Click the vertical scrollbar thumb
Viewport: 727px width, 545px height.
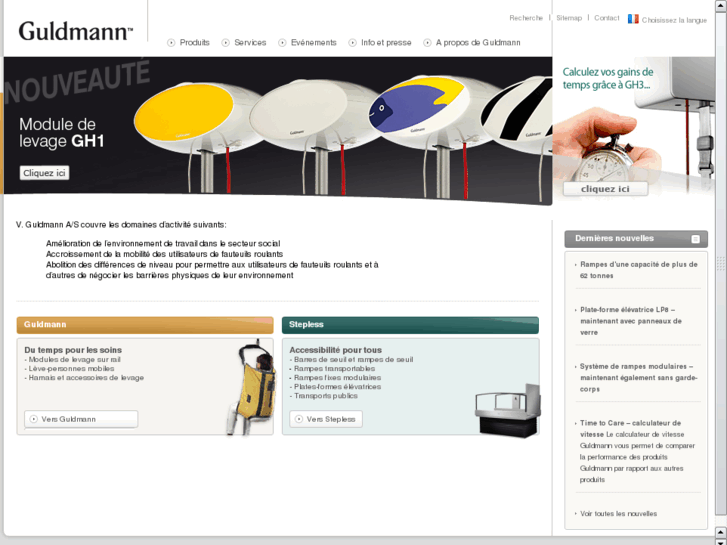point(721,264)
